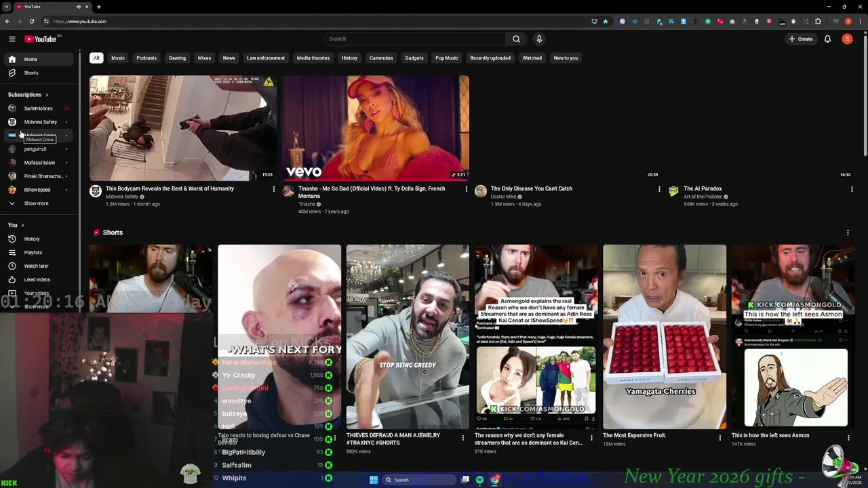Play the Tinashe Vevo video thumbnail
The height and width of the screenshot is (488, 868).
click(x=375, y=127)
